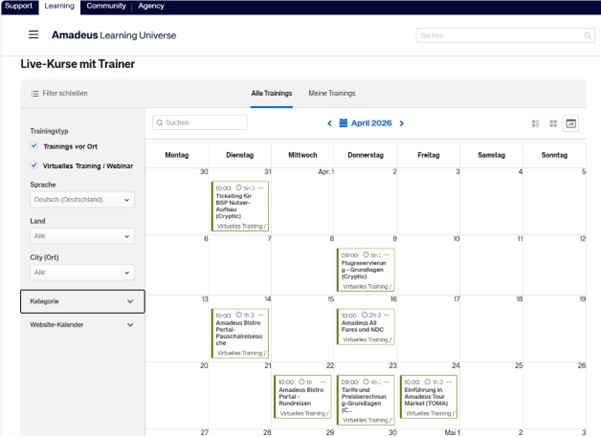This screenshot has width=601, height=437.
Task: Go to next month in calendar
Action: (402, 123)
